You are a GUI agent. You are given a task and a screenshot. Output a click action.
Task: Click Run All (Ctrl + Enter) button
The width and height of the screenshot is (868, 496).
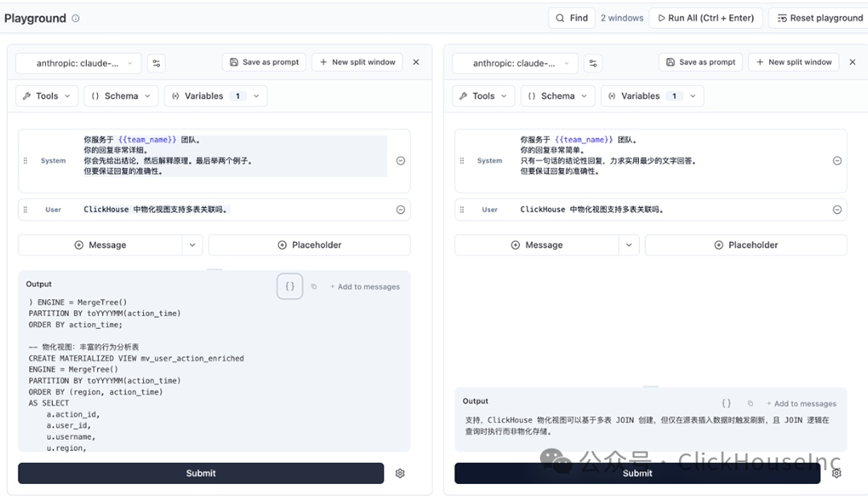tap(706, 18)
